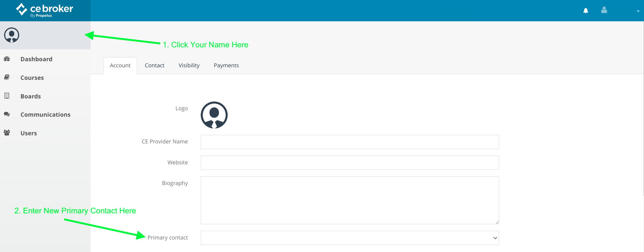This screenshot has height=252, width=644.
Task: Switch to the Payments tab
Action: 226,66
